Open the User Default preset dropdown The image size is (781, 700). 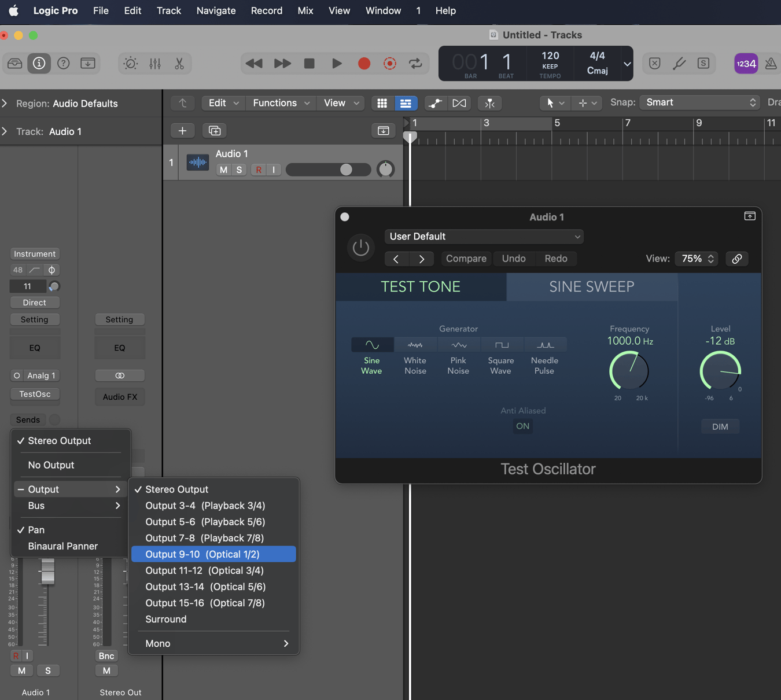[x=484, y=237]
